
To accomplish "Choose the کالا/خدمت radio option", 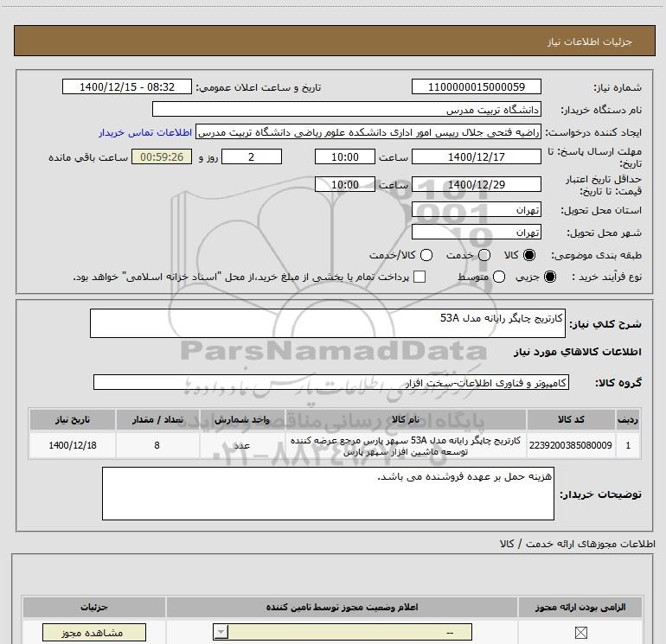I will coord(426,255).
